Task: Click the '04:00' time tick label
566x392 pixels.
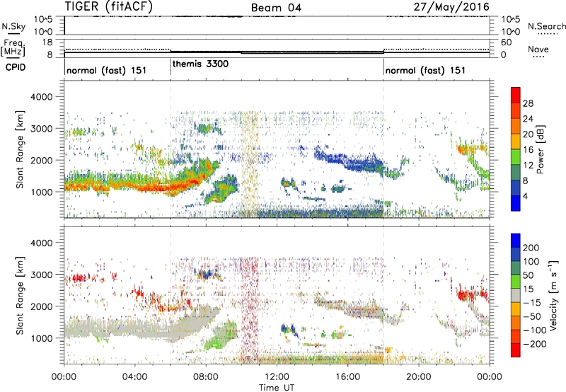Action: 134,377
